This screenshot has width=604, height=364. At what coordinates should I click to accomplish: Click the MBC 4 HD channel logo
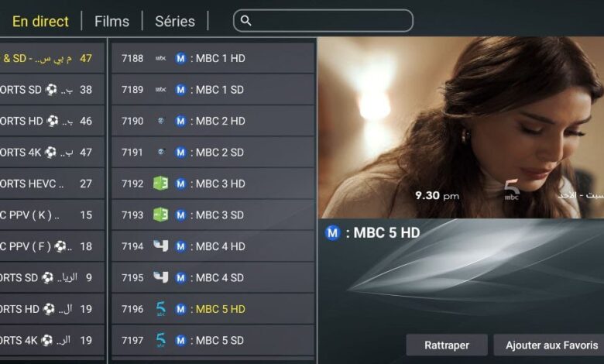160,246
